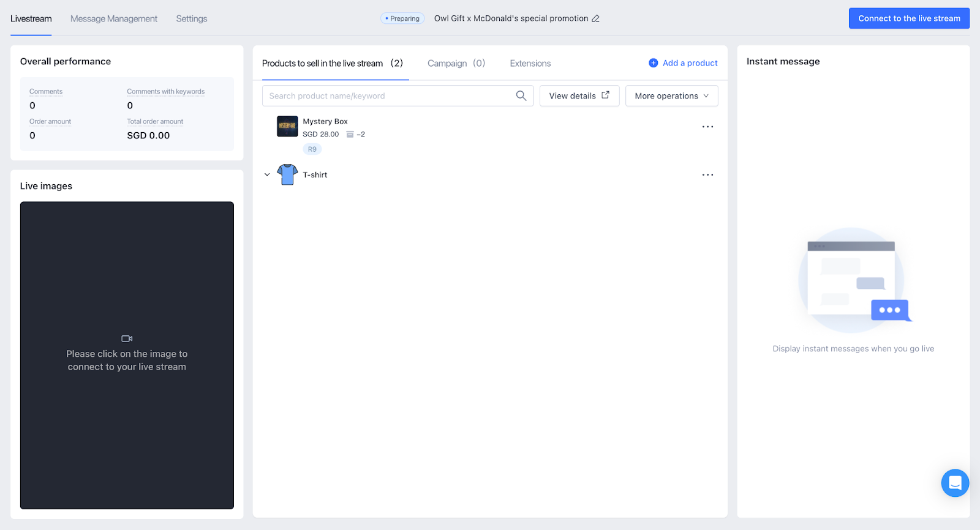Click the Mystery Box product thumbnail
Viewport: 980px width, 530px height.
click(x=287, y=126)
